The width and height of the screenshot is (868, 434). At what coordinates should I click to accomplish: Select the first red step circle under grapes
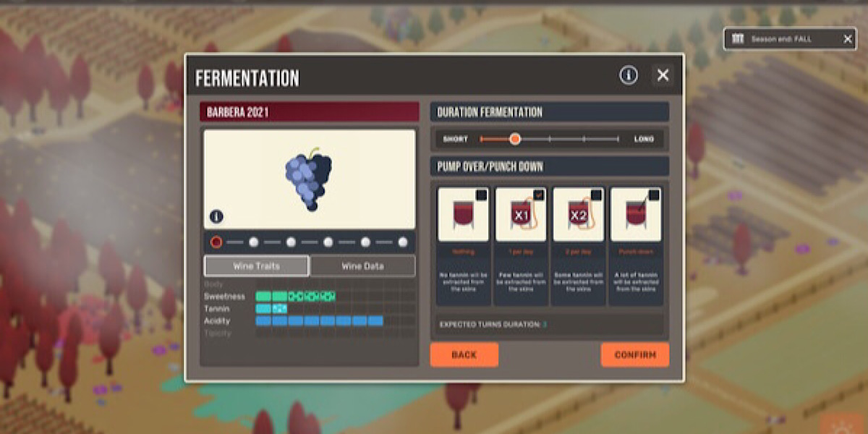tap(216, 242)
